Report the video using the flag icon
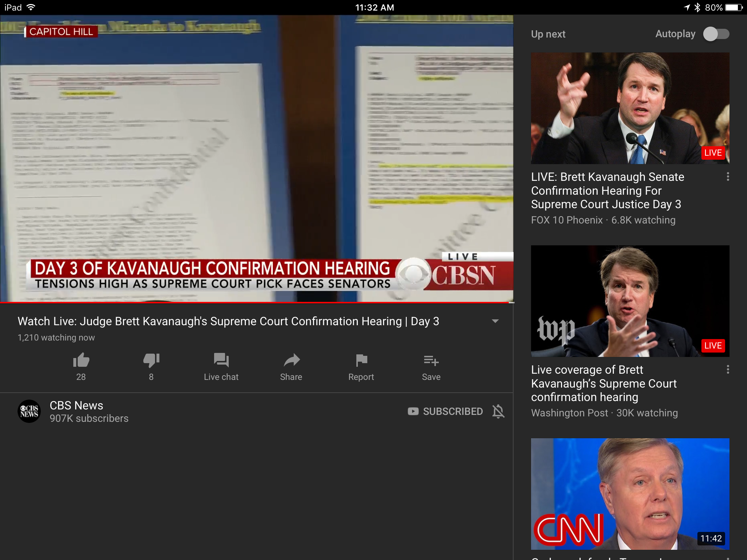 pyautogui.click(x=361, y=367)
